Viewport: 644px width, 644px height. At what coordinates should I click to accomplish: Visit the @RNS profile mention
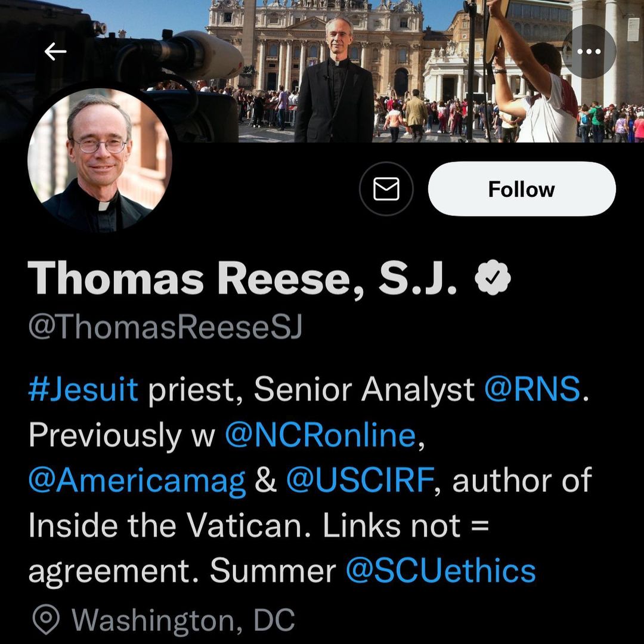pyautogui.click(x=532, y=390)
